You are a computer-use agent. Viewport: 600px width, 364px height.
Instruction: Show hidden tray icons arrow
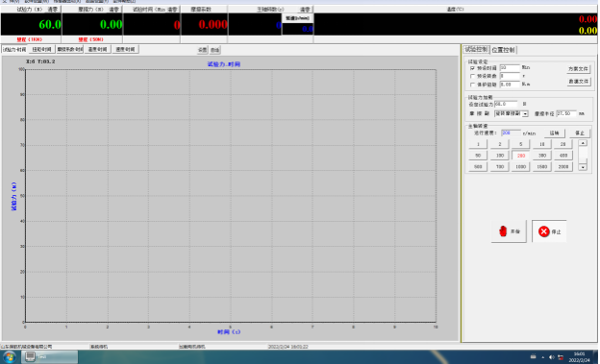click(542, 357)
